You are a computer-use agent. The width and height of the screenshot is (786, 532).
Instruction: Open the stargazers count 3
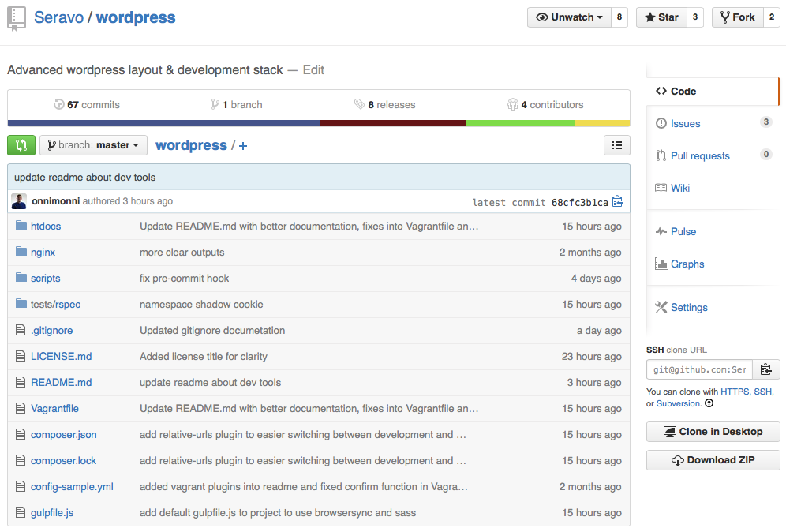[x=695, y=17]
